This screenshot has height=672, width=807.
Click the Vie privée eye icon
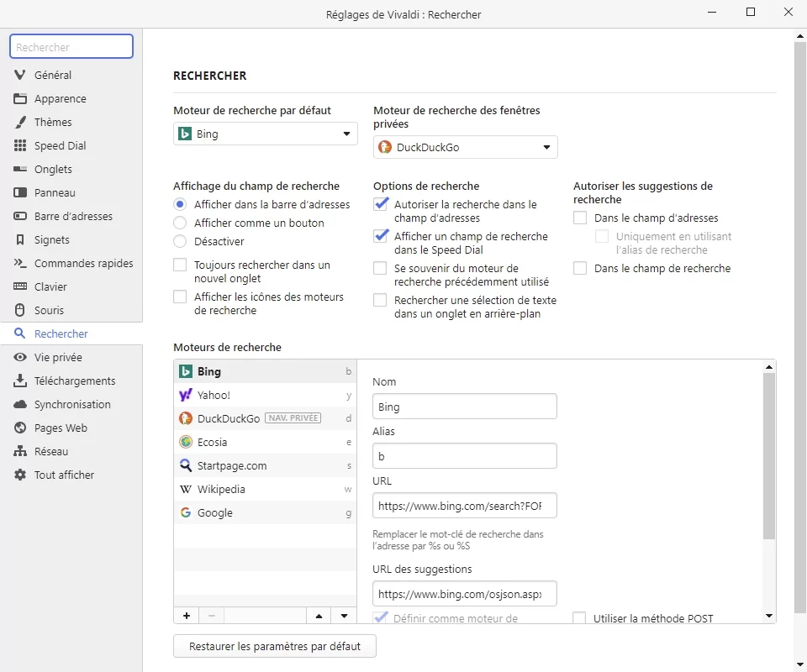(x=19, y=357)
